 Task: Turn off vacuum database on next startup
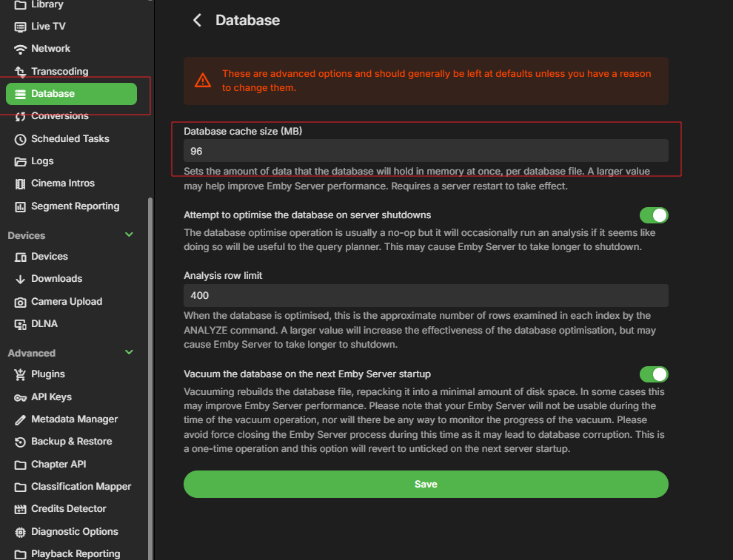[654, 374]
